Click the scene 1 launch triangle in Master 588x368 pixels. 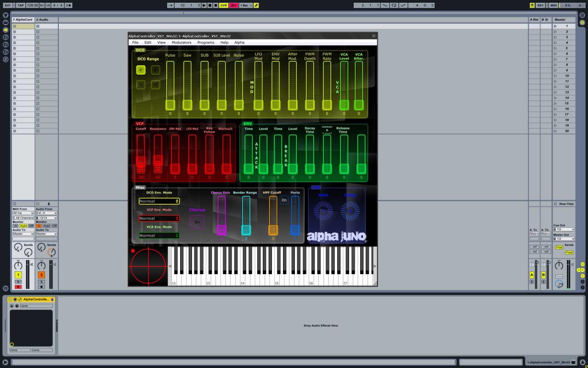tap(555, 26)
